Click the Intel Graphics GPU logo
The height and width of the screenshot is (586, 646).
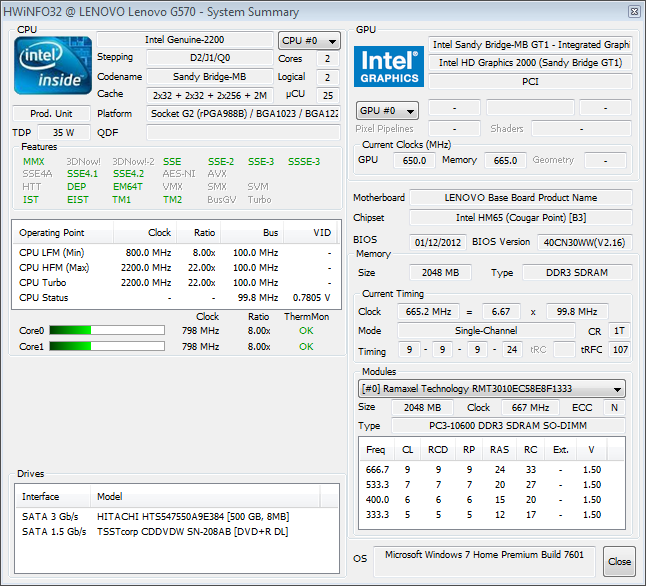pyautogui.click(x=389, y=66)
